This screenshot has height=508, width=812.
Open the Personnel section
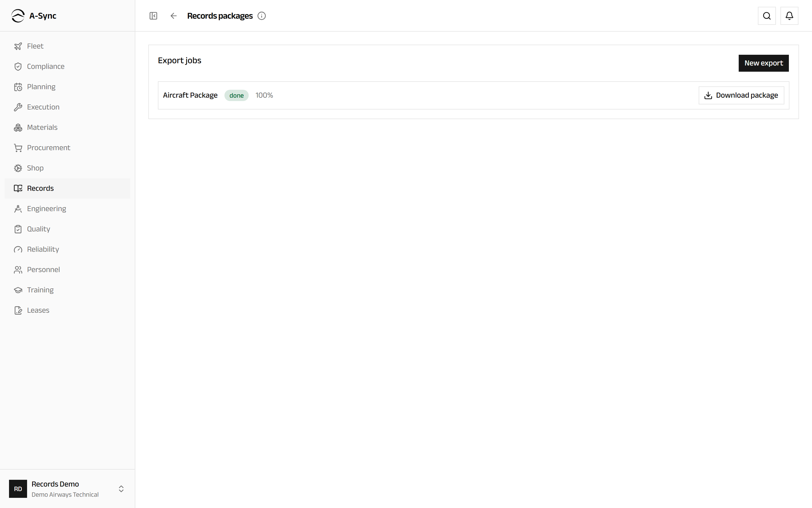(x=67, y=270)
